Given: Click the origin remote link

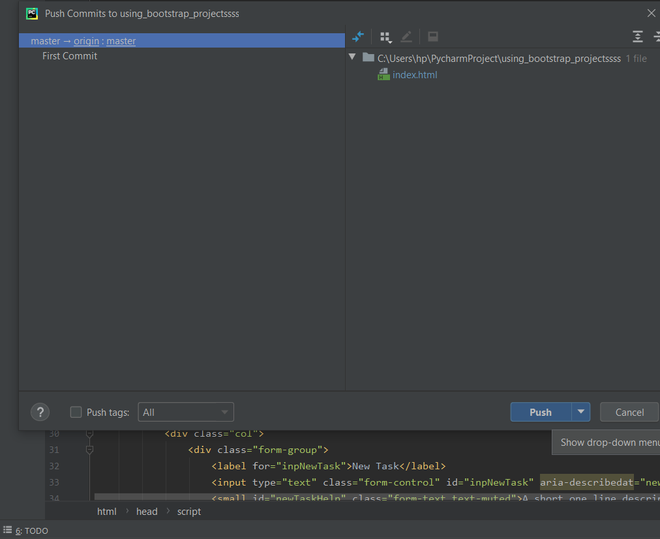Looking at the screenshot, I should tap(86, 41).
